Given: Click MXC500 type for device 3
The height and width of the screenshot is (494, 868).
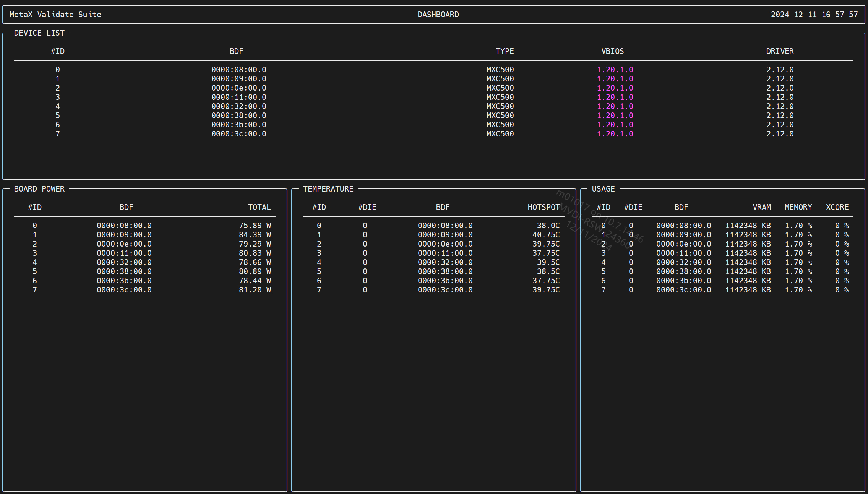Looking at the screenshot, I should coord(500,97).
